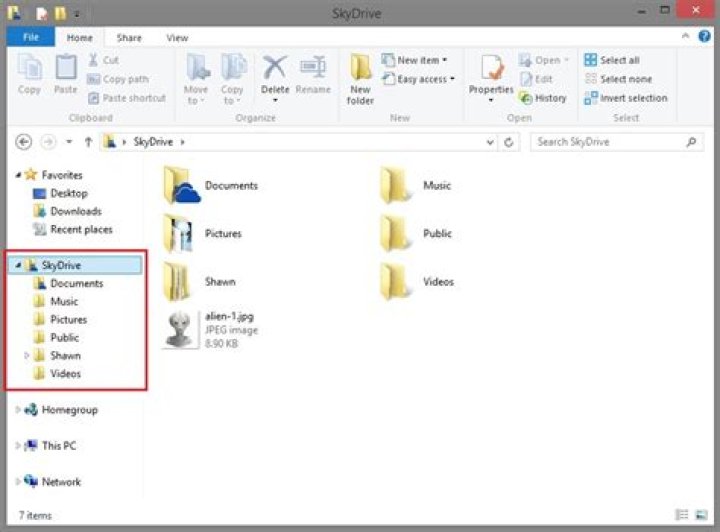Image resolution: width=720 pixels, height=532 pixels.
Task: Go up one level with Up arrow
Action: click(89, 142)
